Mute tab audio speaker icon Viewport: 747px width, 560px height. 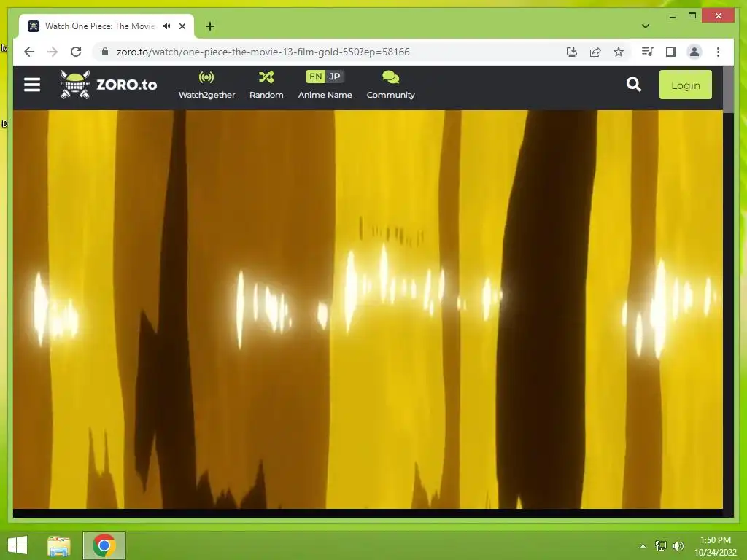pyautogui.click(x=167, y=26)
